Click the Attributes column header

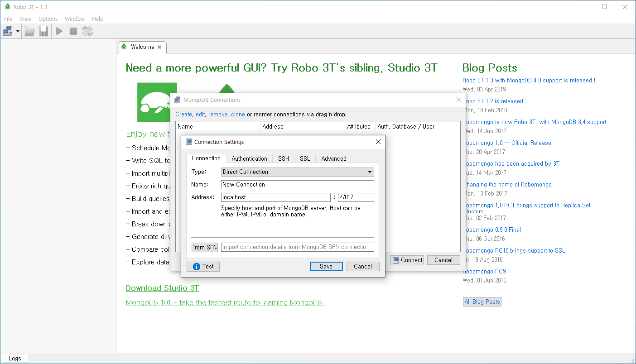[360, 127]
